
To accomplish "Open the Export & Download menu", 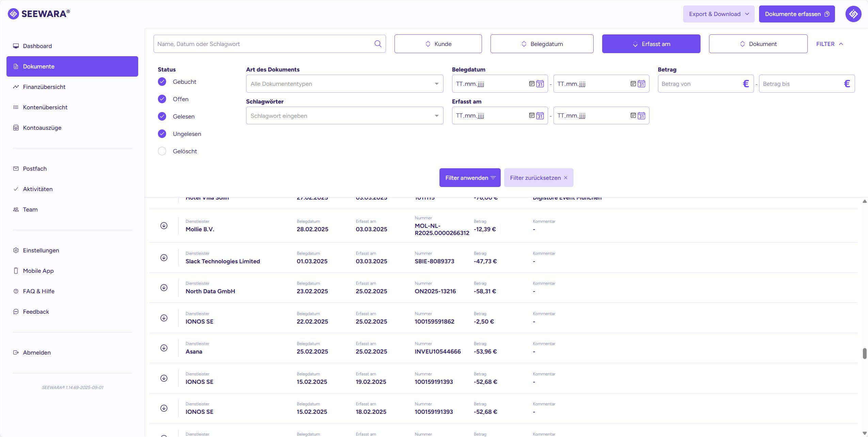I will (x=718, y=14).
